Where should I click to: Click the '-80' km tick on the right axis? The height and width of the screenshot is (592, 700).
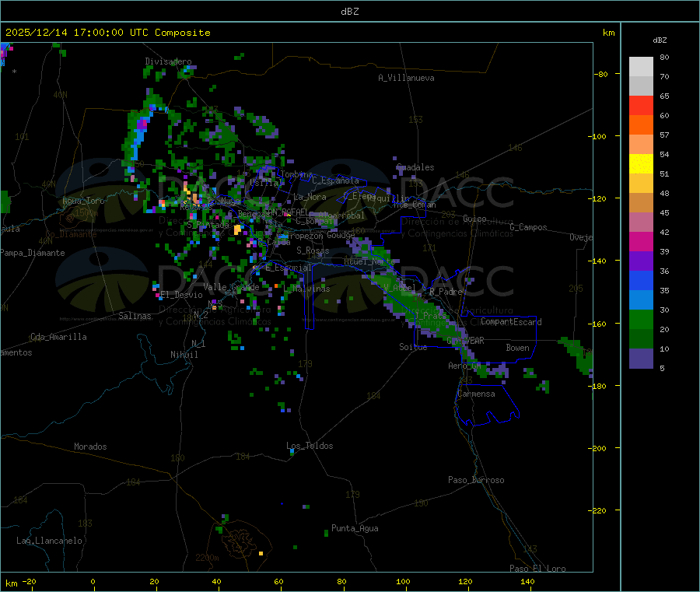(600, 74)
